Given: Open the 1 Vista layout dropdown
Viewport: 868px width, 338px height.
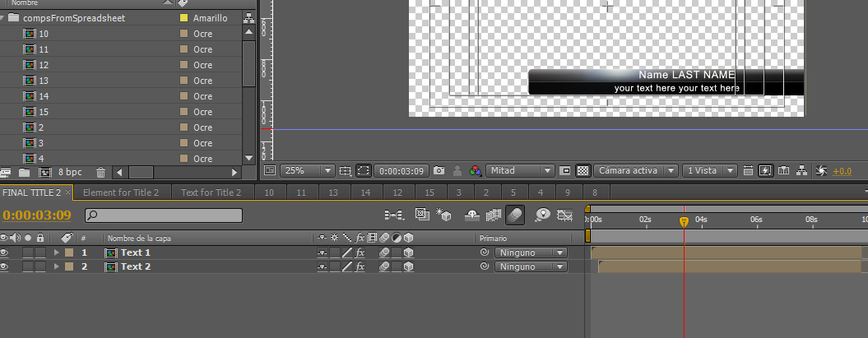Looking at the screenshot, I should [x=710, y=171].
